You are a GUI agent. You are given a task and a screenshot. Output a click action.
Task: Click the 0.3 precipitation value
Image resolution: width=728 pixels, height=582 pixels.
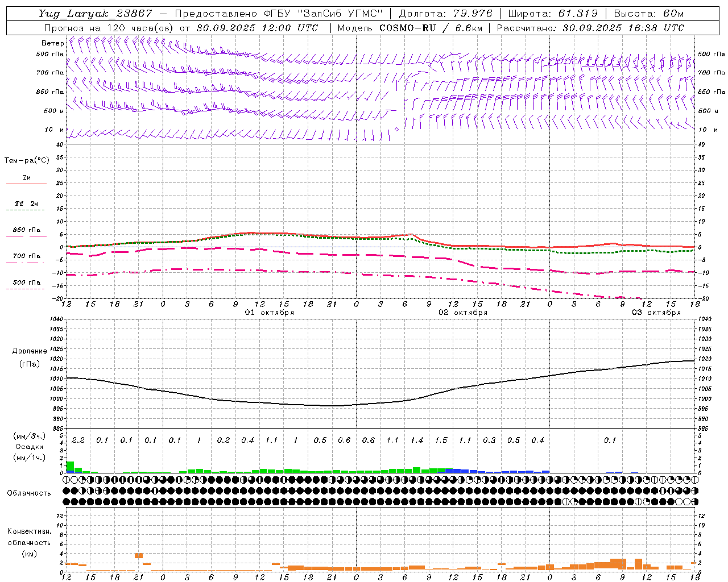[489, 440]
